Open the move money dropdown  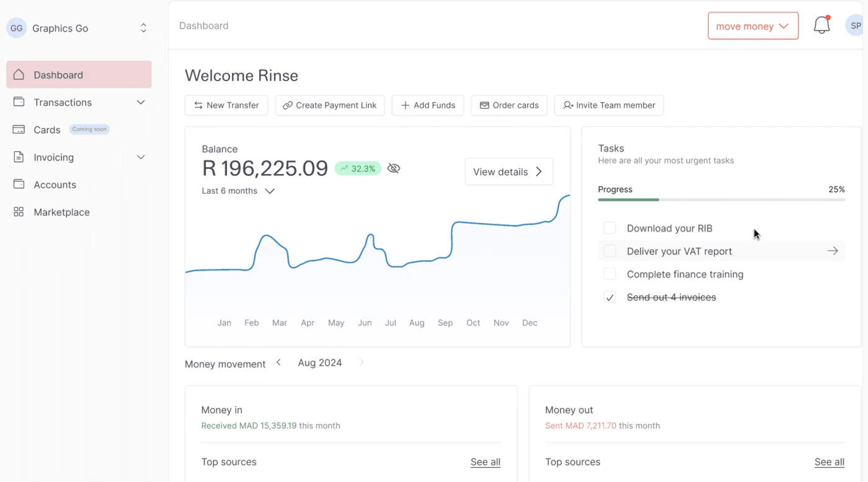(x=753, y=26)
